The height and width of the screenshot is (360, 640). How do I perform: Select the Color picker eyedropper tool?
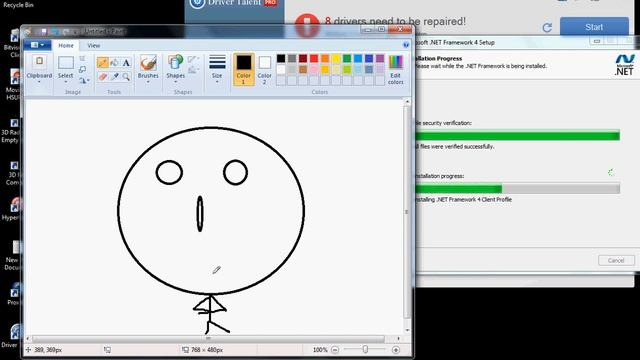[114, 76]
